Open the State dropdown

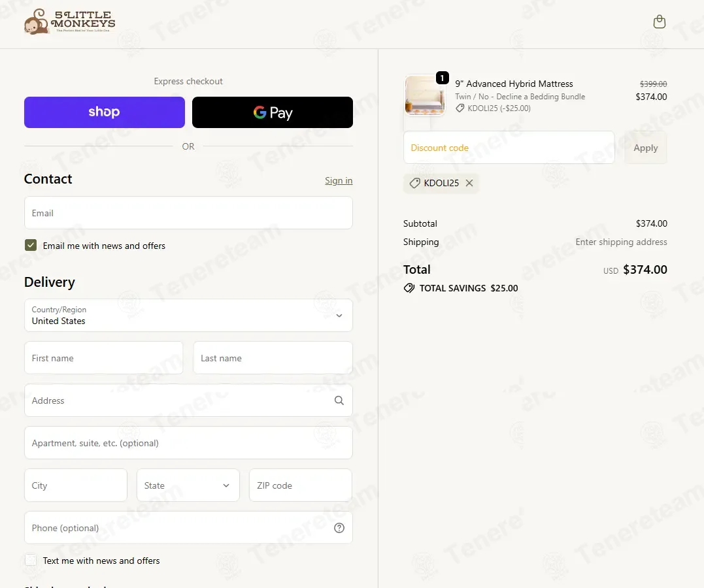click(x=188, y=485)
